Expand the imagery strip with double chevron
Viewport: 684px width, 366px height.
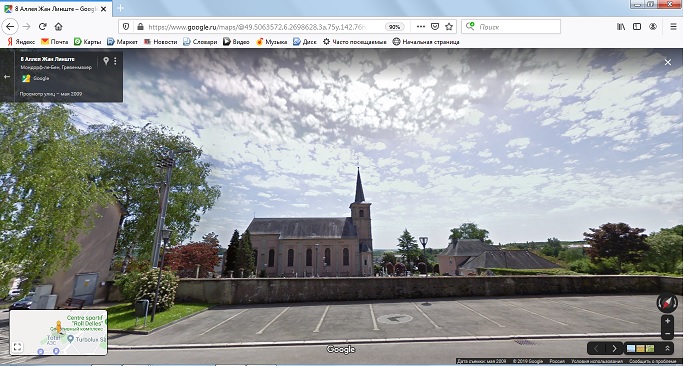(667, 348)
